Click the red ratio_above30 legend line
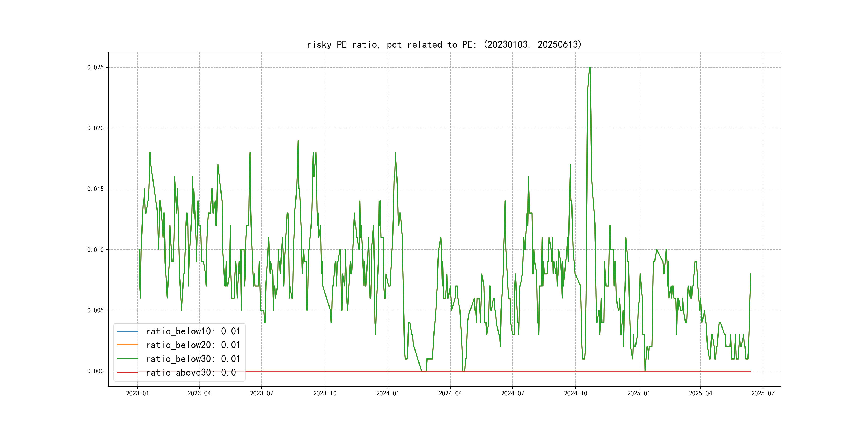Viewport: 868px width, 434px height. (127, 372)
